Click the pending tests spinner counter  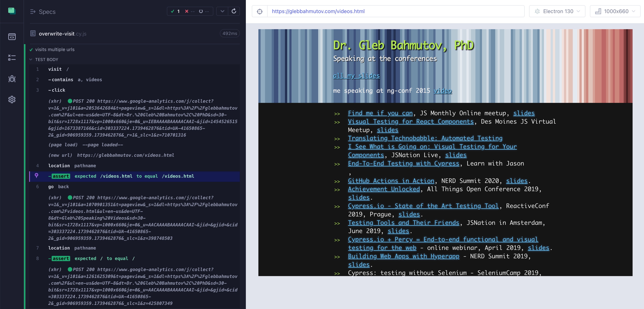204,11
